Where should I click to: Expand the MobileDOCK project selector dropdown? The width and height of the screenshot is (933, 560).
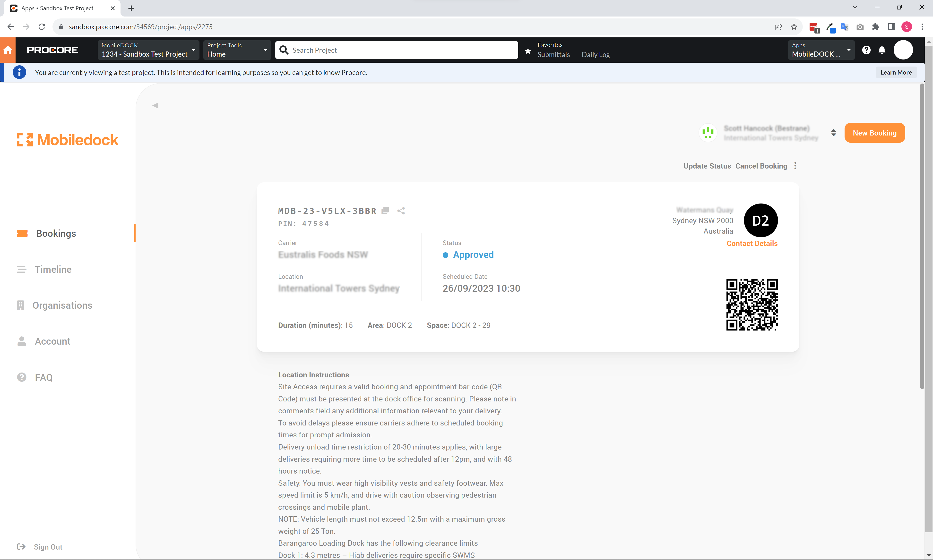(148, 50)
